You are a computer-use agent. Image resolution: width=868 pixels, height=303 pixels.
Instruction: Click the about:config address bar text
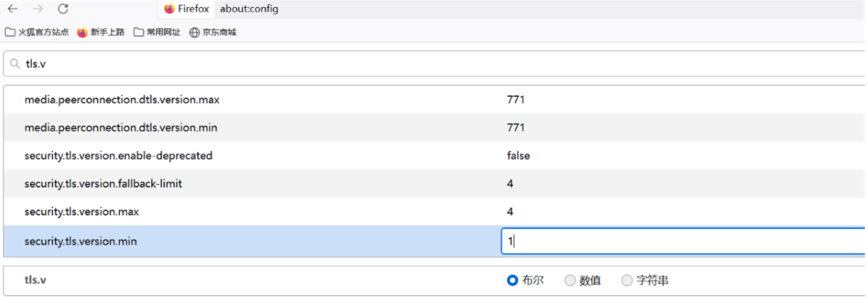click(250, 9)
